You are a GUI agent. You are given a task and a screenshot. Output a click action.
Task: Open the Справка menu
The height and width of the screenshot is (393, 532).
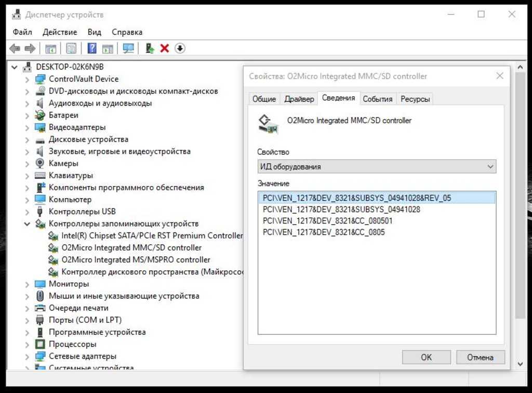point(127,32)
